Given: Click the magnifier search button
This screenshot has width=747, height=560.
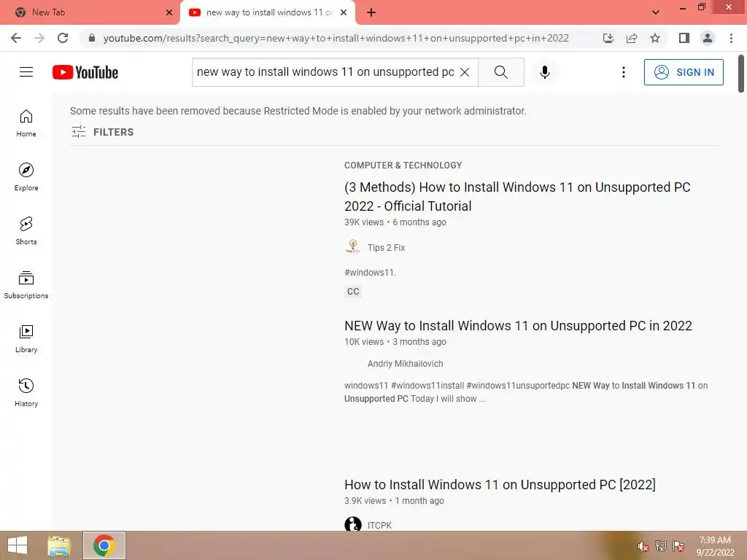Looking at the screenshot, I should [x=500, y=72].
